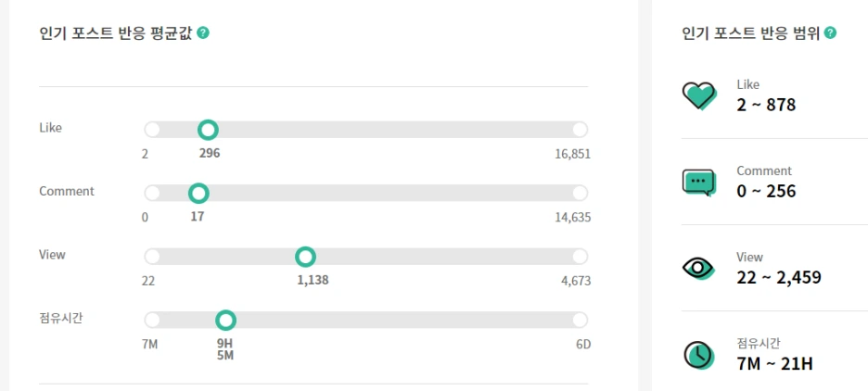Click the Like slider handle at 296
Image resolution: width=868 pixels, height=391 pixels.
coord(208,130)
